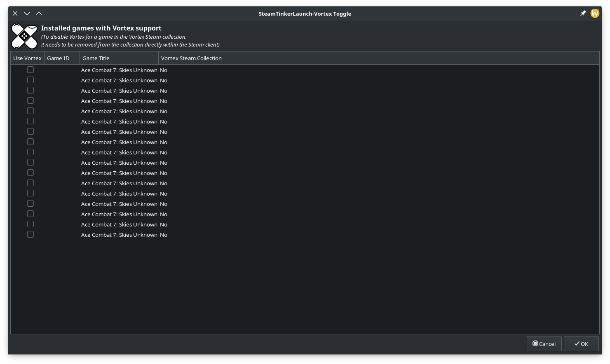Viewport: 610px width, 364px height.
Task: Click the stop-sign icon inside Cancel
Action: (x=535, y=343)
